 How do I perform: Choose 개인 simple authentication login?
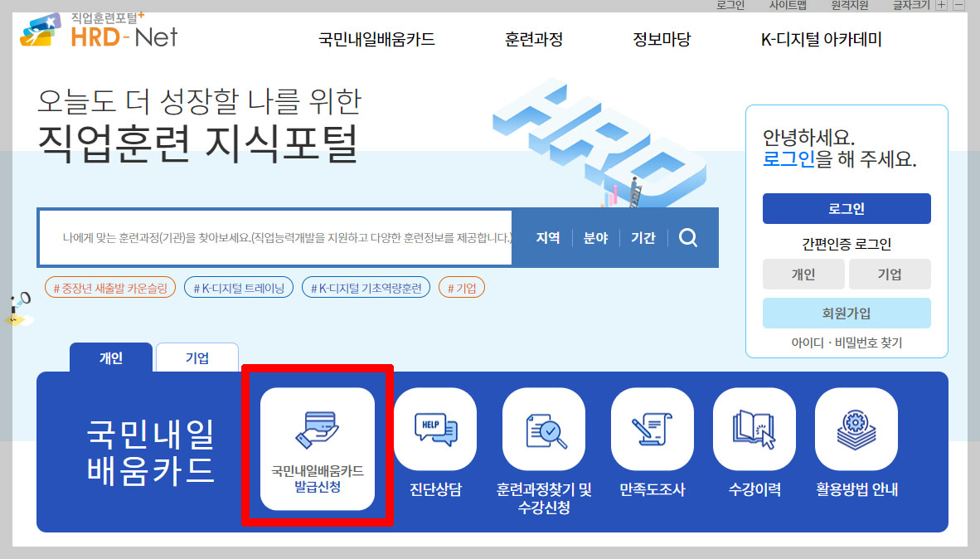click(803, 274)
